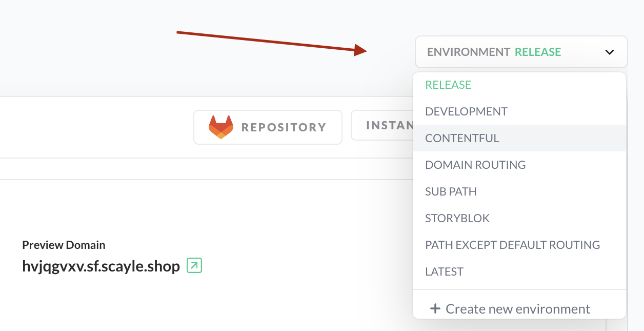
Task: Click the Create new environment text
Action: pyautogui.click(x=518, y=309)
